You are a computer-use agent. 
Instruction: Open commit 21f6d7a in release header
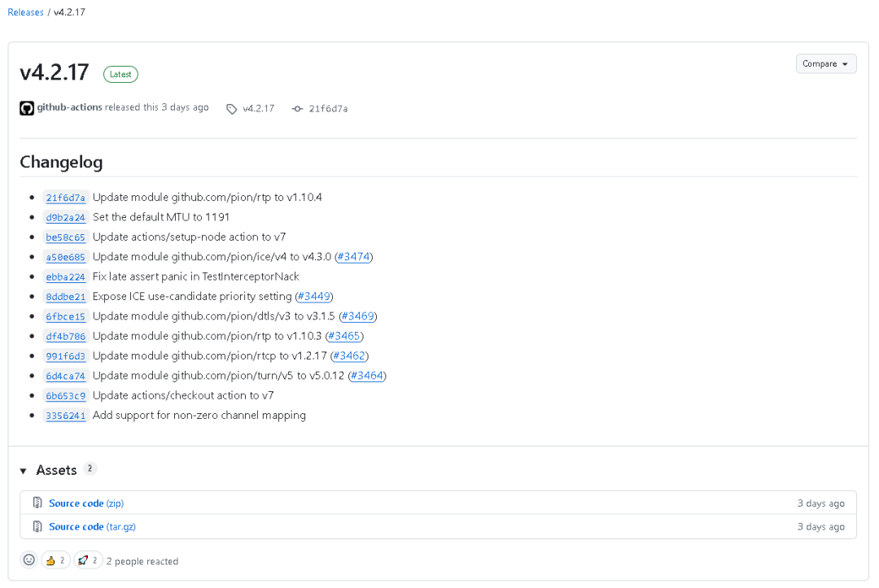pyautogui.click(x=328, y=109)
